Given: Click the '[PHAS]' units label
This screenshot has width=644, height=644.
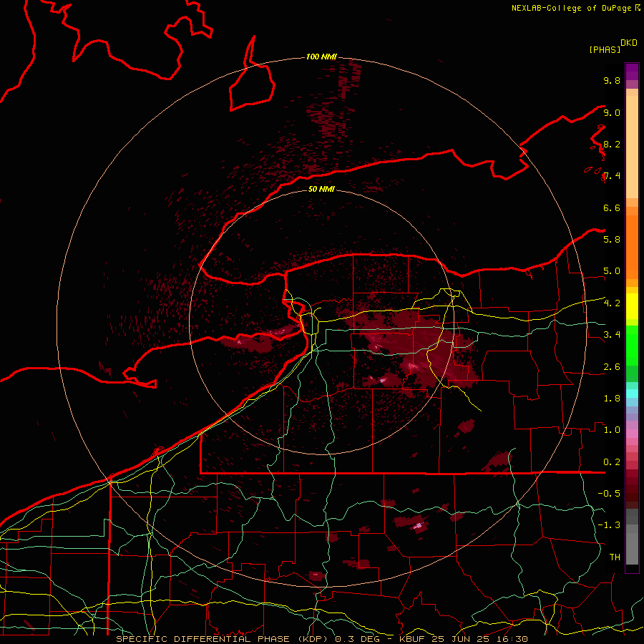Looking at the screenshot, I should [x=605, y=49].
